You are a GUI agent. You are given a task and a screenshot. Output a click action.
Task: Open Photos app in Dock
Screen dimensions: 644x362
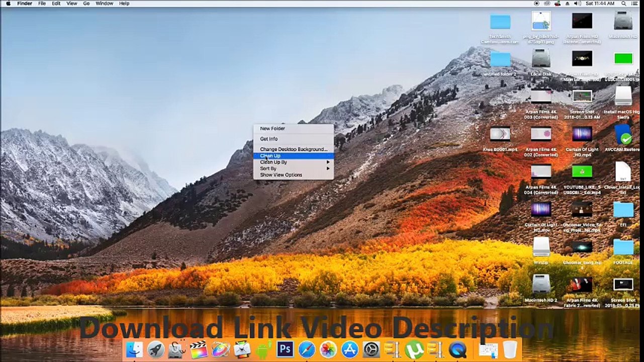pyautogui.click(x=328, y=349)
